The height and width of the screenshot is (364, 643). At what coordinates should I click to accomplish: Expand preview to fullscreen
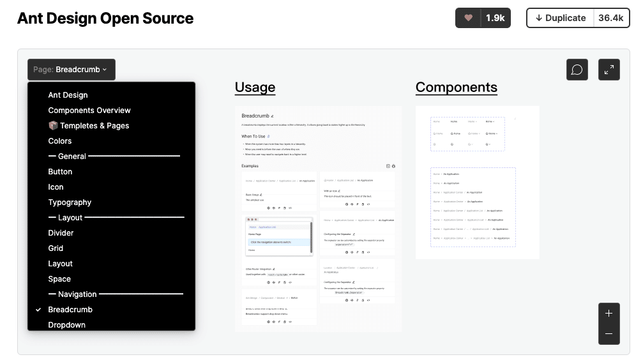click(609, 70)
